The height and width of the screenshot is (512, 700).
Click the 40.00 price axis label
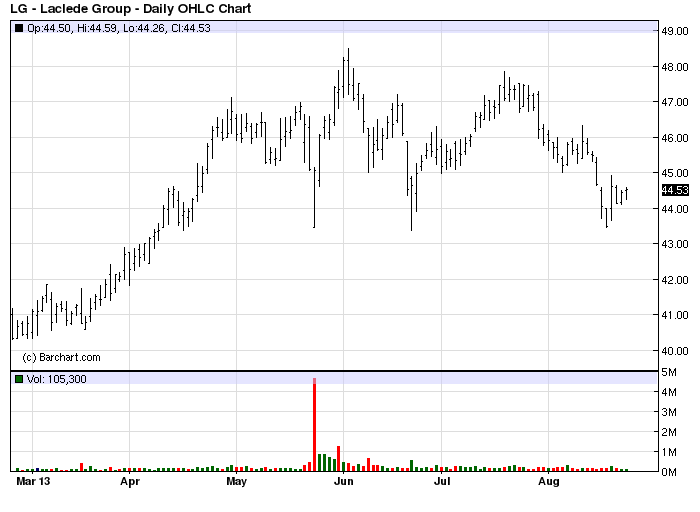(x=675, y=351)
